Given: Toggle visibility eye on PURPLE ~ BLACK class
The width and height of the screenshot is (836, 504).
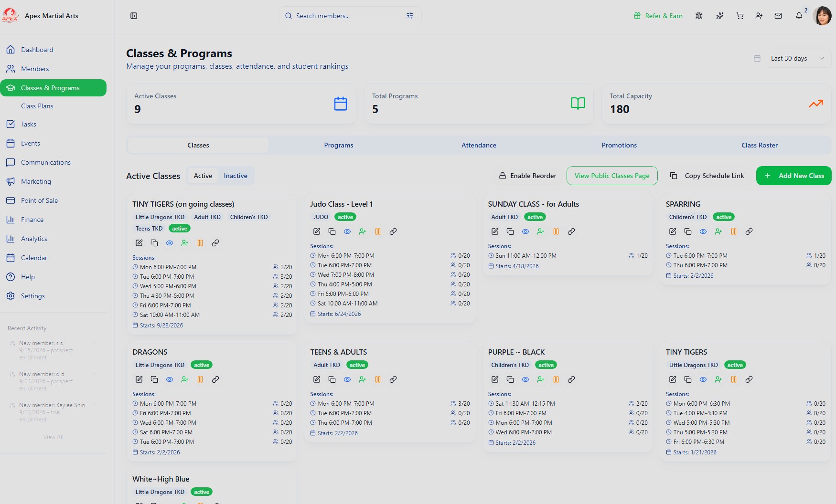Looking at the screenshot, I should coord(525,379).
